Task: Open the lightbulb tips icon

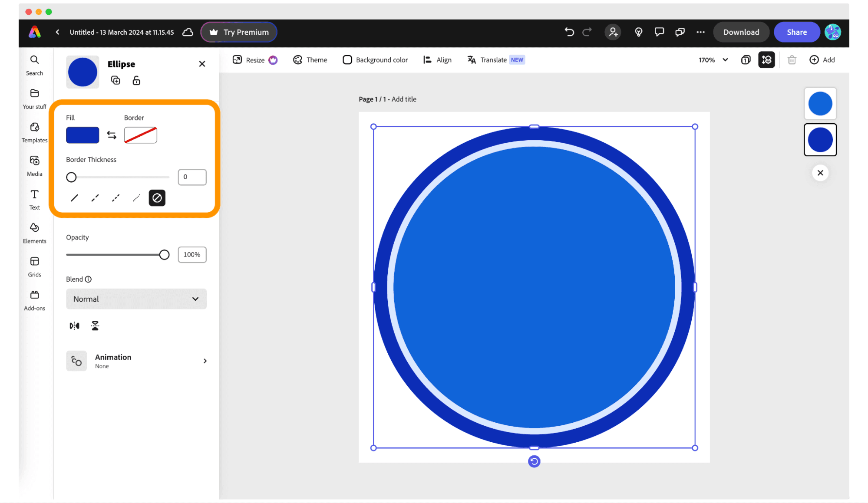Action: click(x=638, y=32)
